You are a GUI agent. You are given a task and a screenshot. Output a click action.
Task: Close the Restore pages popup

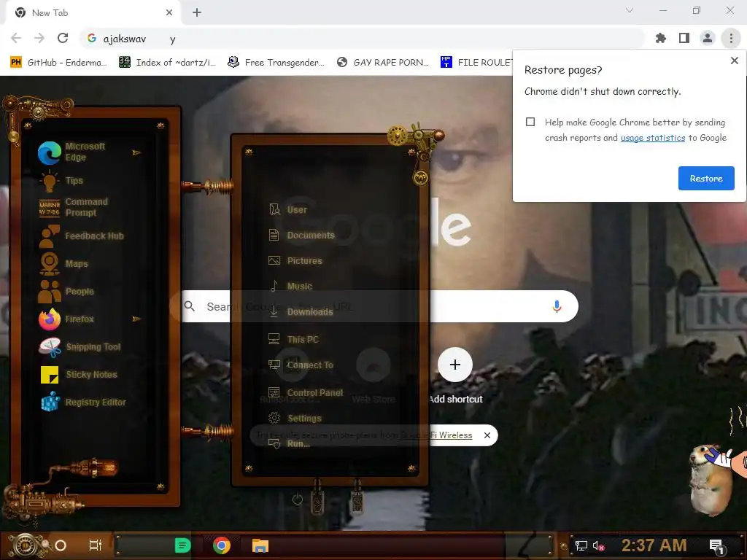(734, 61)
